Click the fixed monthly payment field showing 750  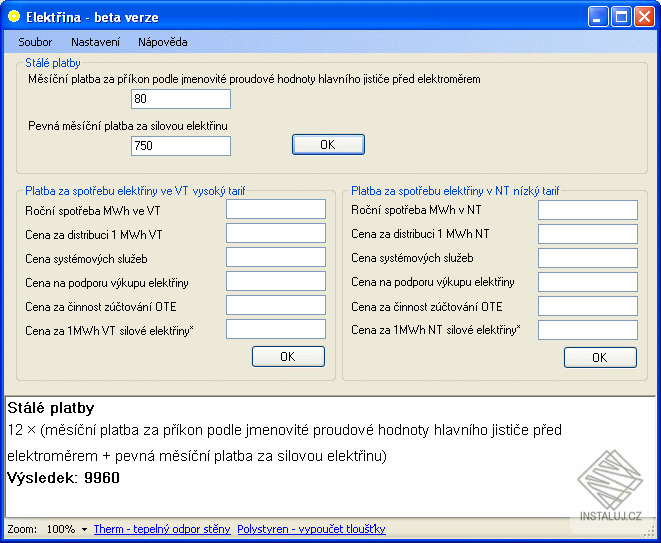click(x=181, y=146)
